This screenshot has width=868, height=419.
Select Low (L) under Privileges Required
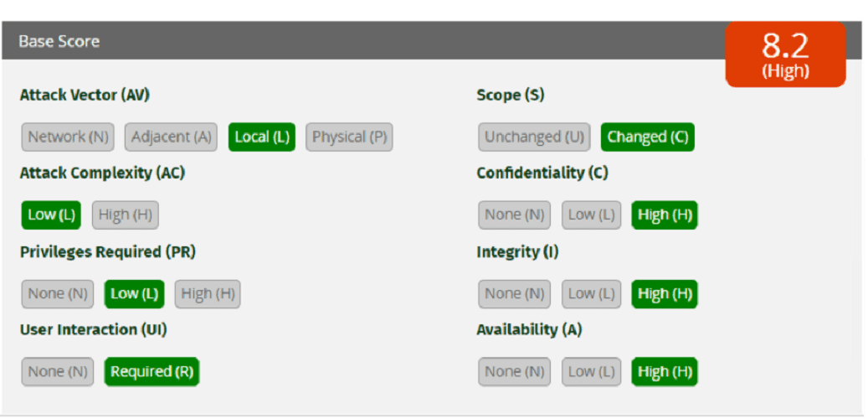pos(135,294)
